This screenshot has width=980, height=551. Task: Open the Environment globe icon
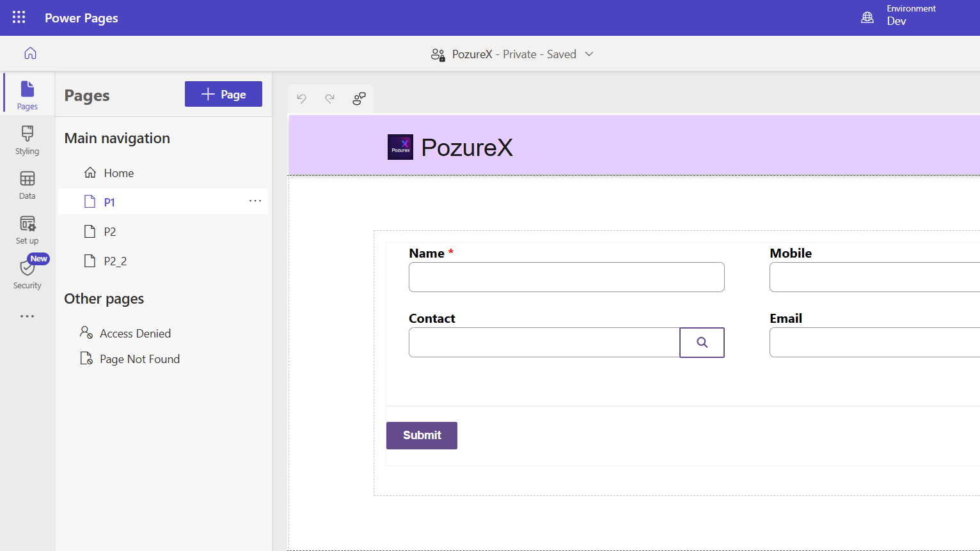(x=867, y=17)
